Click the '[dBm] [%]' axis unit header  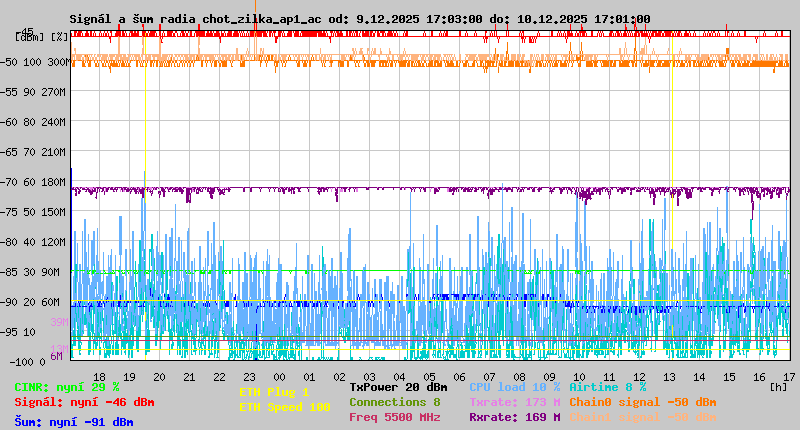point(40,36)
